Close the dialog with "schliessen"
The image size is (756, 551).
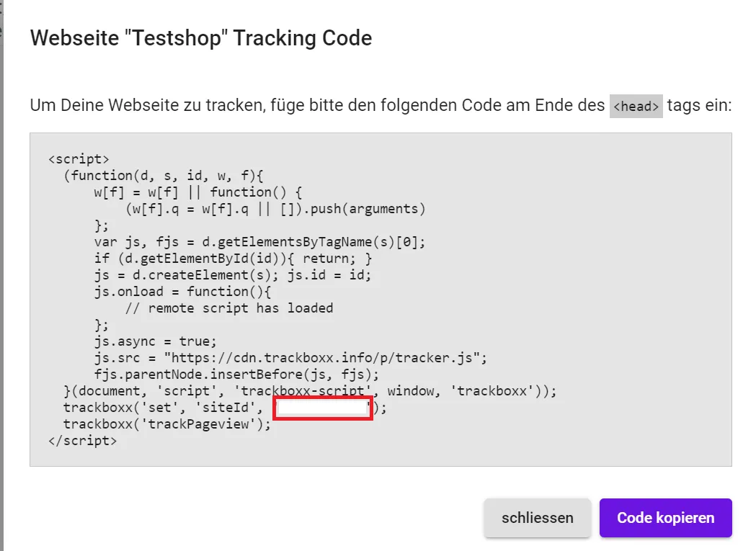coord(538,518)
